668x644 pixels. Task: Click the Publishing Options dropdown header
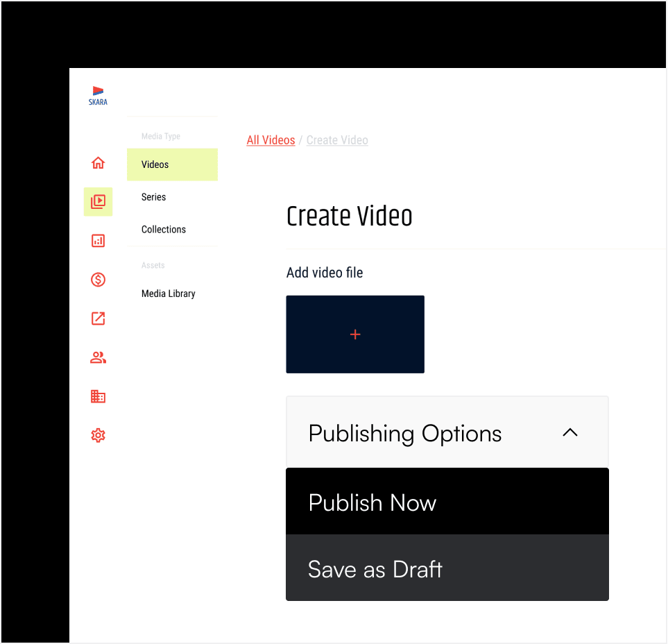[447, 432]
